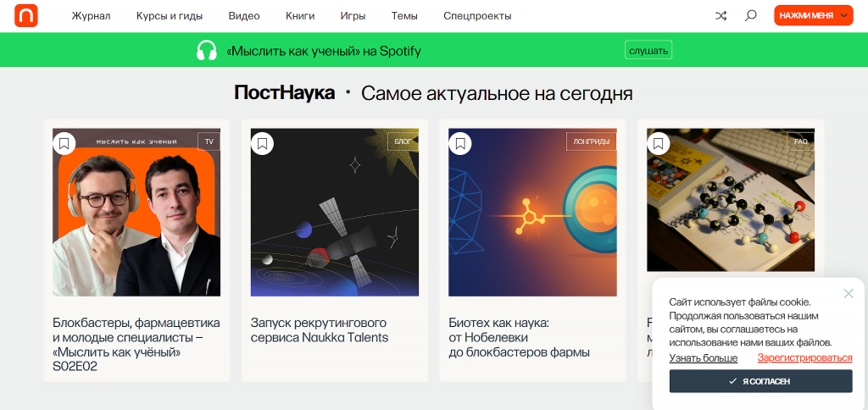
Task: Go to the «Видео» section
Action: pos(244,16)
